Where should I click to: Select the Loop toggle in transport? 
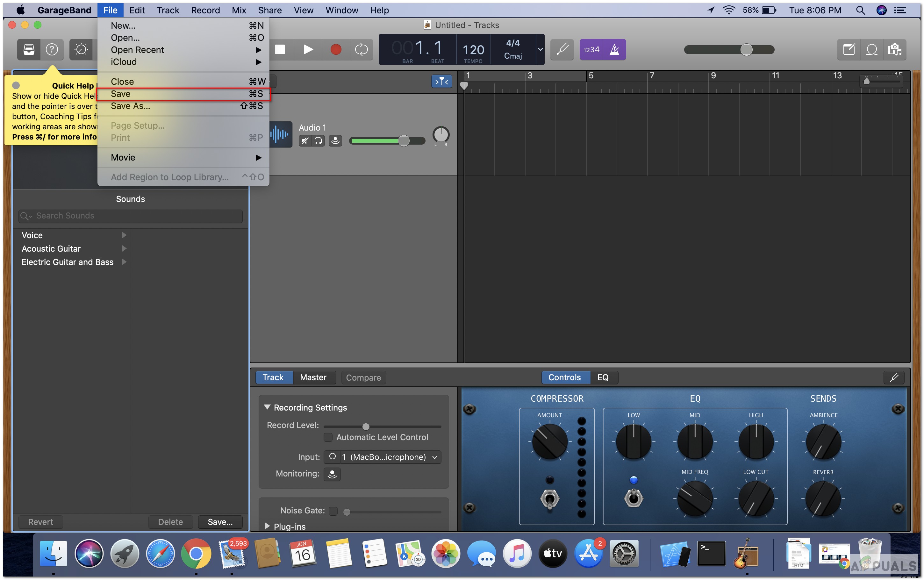[x=361, y=49]
